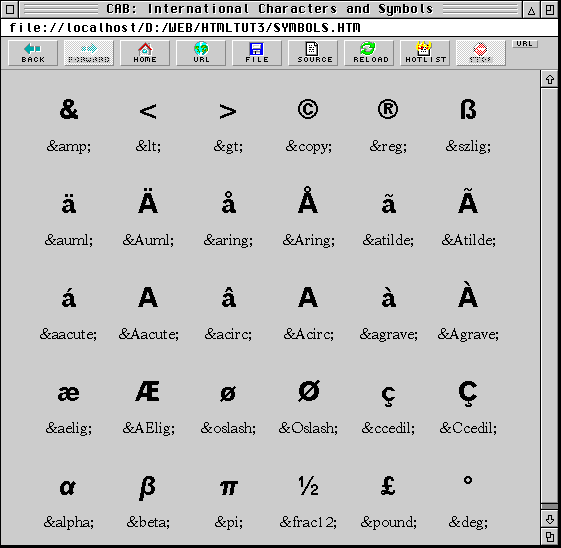Click the greyed Forward arrow button
561x548 pixels.
coord(89,53)
